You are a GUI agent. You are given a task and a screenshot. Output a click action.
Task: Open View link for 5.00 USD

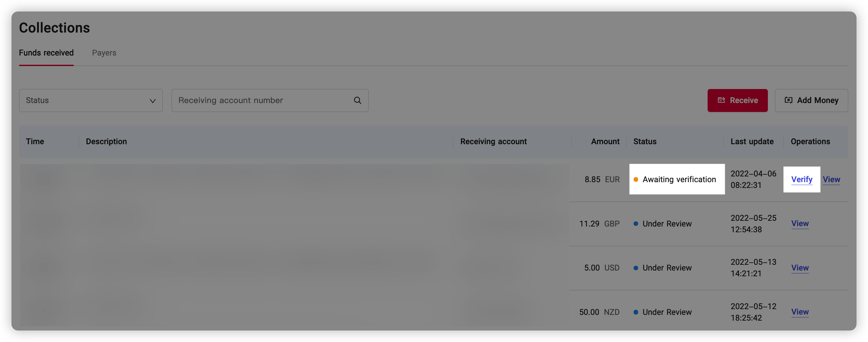pos(799,268)
